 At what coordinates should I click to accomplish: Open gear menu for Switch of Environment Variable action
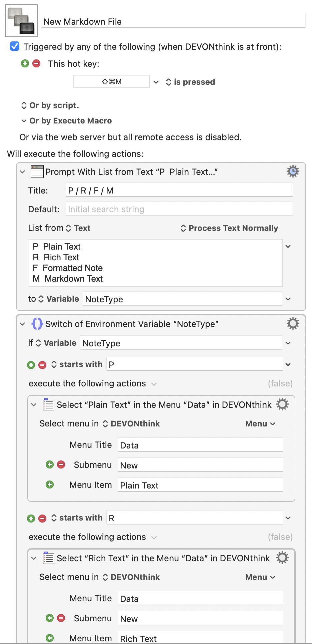(293, 323)
